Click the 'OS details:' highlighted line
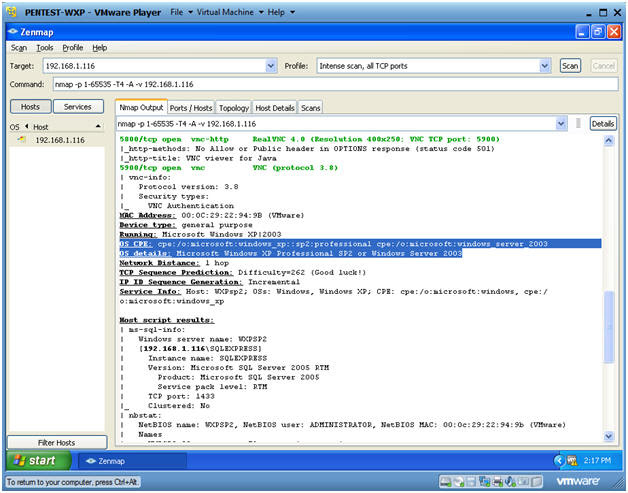628x493 pixels. point(291,253)
